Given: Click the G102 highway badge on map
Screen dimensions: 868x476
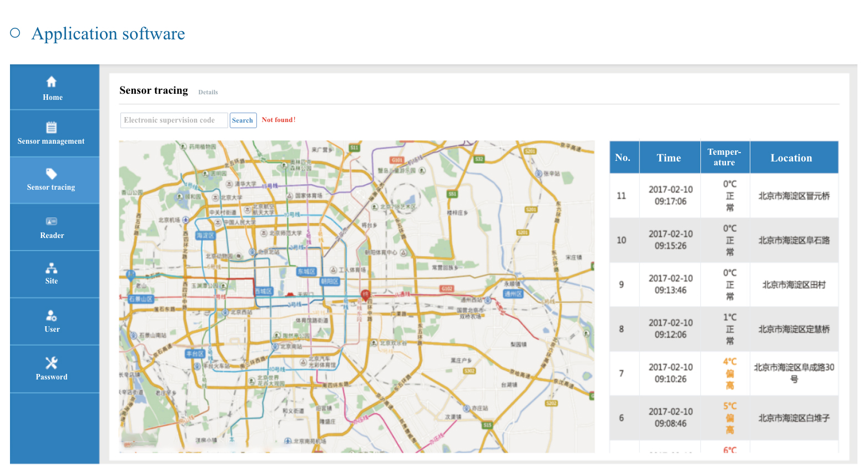Looking at the screenshot, I should 447,288.
